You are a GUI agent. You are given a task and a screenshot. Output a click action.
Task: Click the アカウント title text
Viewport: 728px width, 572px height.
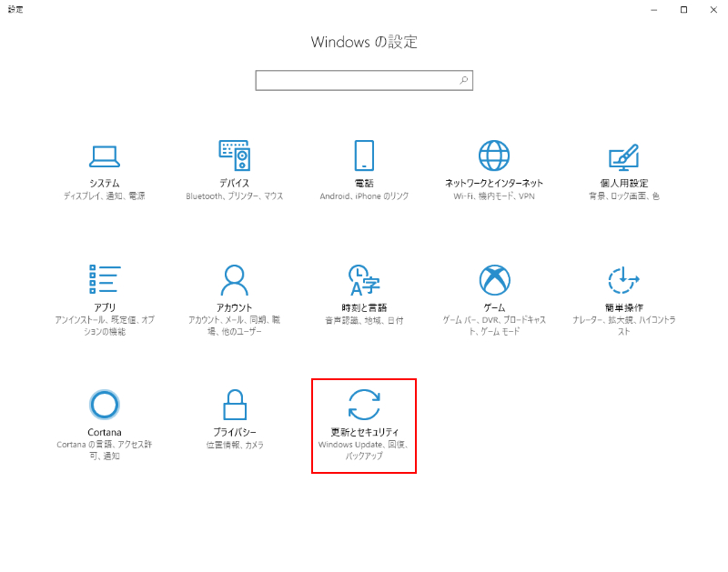[235, 307]
